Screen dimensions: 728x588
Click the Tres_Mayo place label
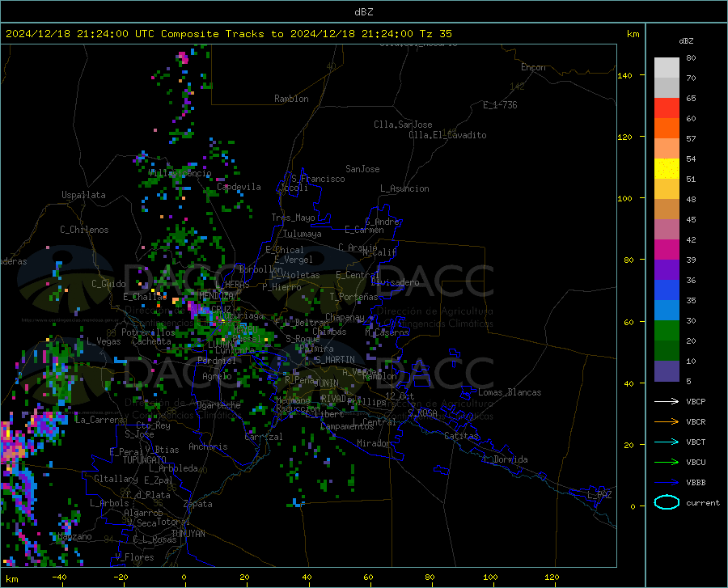(x=293, y=218)
